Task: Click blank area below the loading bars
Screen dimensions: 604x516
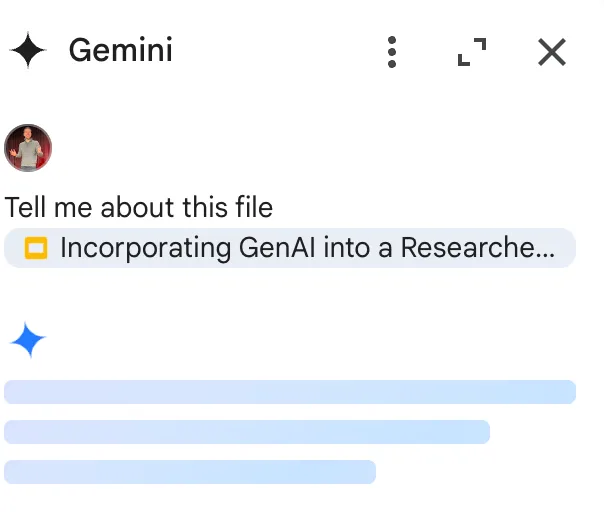Action: pos(300,502)
